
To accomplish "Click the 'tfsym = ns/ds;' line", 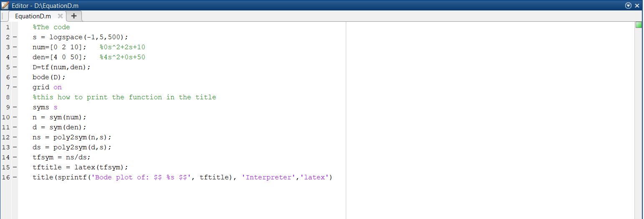I will (62, 157).
